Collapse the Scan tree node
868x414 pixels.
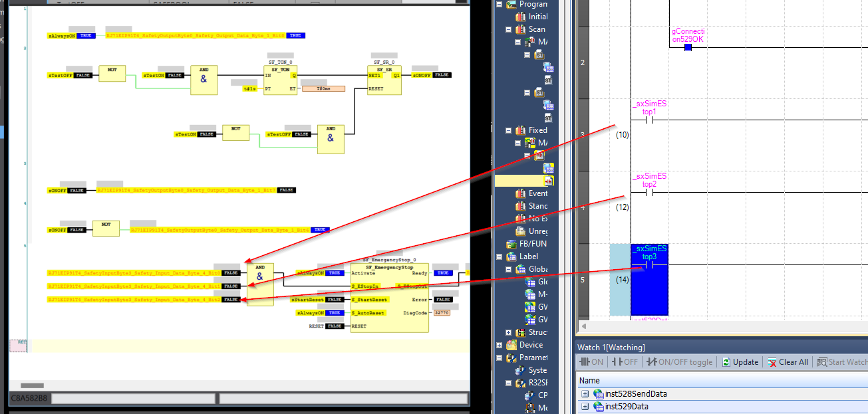click(x=509, y=29)
